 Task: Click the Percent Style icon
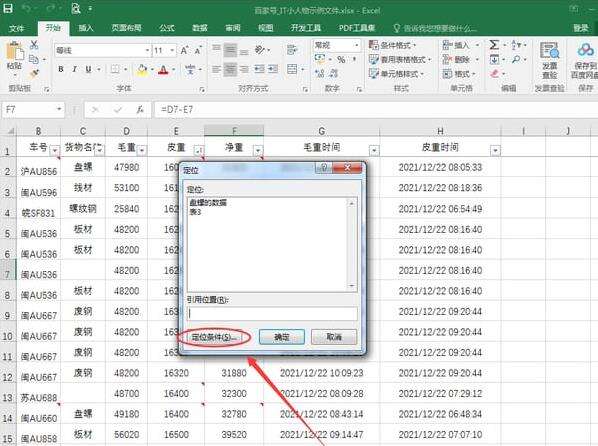(x=341, y=60)
